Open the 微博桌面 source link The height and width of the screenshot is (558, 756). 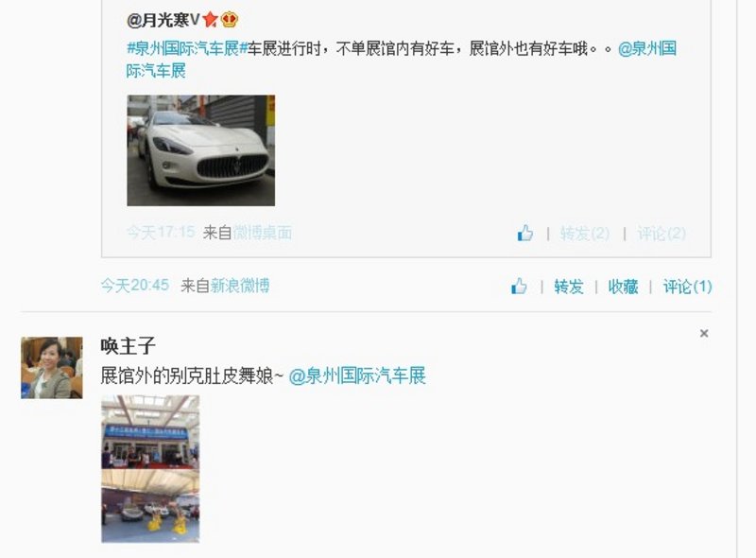[x=263, y=233]
